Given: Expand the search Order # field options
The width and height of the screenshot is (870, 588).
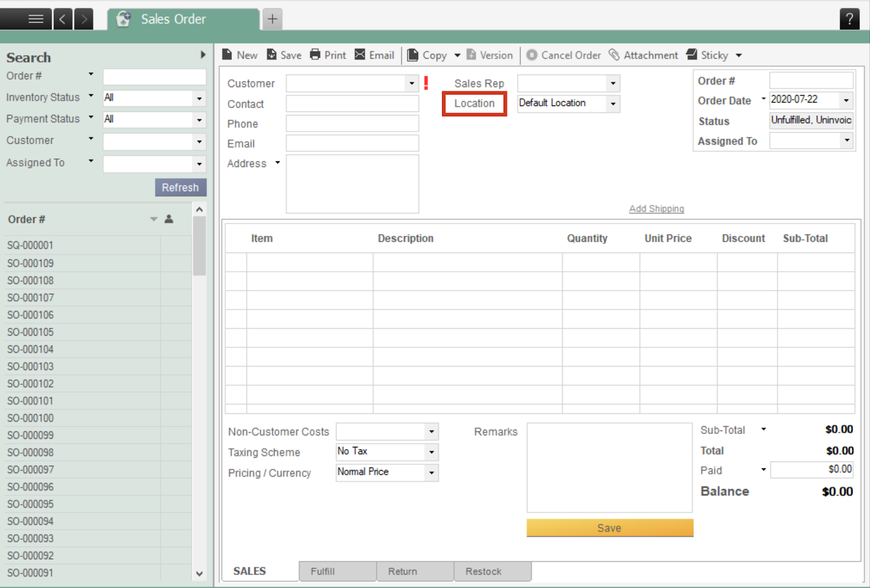Looking at the screenshot, I should [91, 74].
